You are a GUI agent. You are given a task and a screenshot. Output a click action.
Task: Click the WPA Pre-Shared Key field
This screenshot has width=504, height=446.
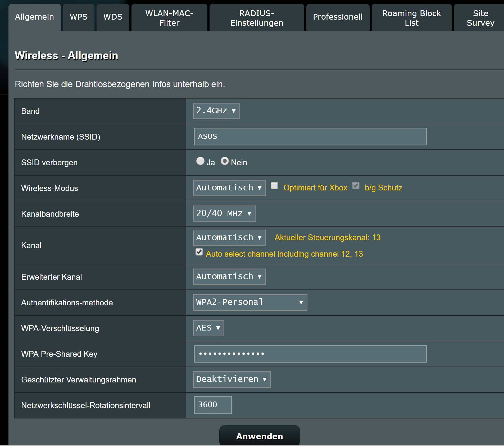[310, 354]
